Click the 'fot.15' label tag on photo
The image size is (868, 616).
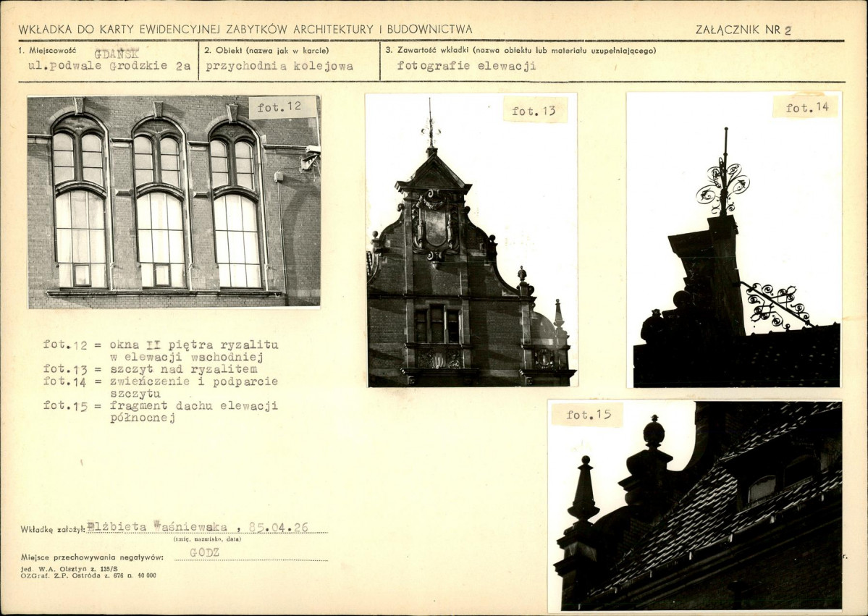click(587, 415)
